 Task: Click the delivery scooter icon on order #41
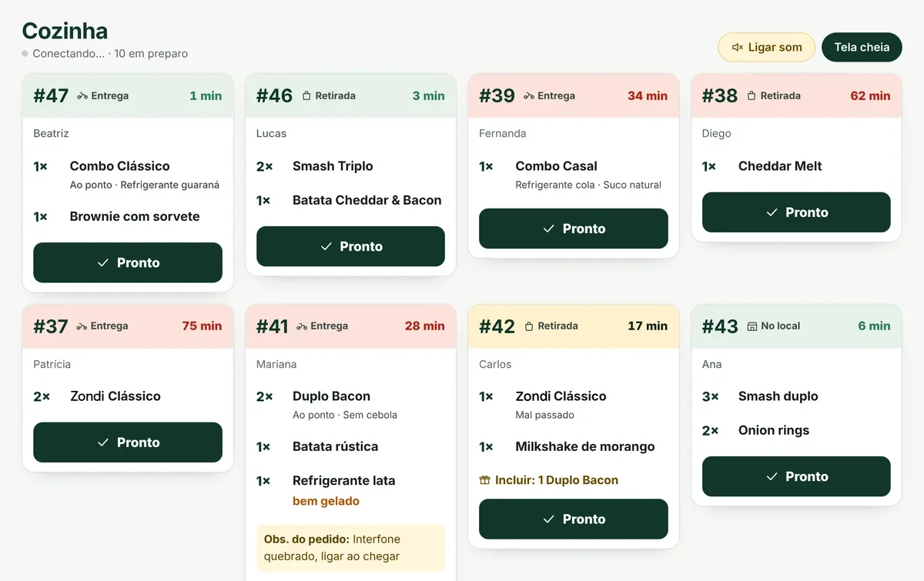[302, 326]
